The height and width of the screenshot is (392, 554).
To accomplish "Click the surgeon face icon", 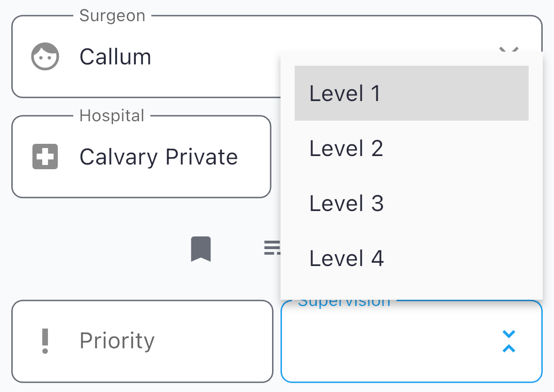I will [x=45, y=57].
